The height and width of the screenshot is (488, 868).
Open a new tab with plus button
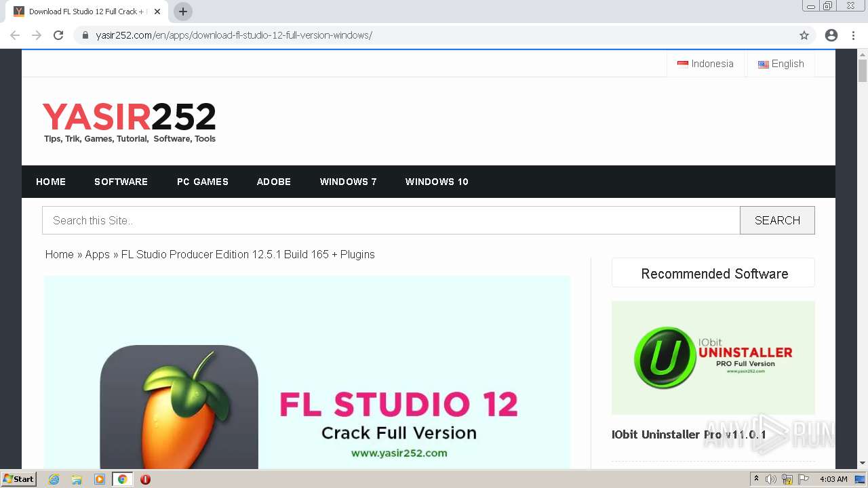[x=183, y=12]
